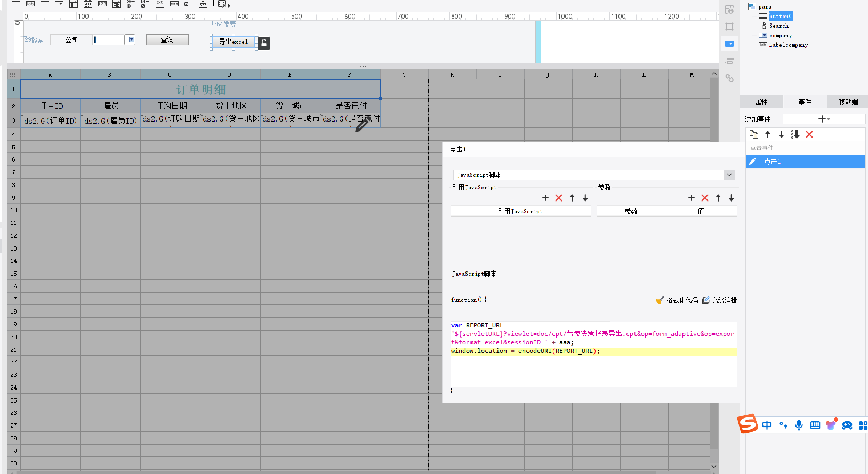Select the 订购日期 header cell
This screenshot has width=868, height=474.
[x=171, y=106]
